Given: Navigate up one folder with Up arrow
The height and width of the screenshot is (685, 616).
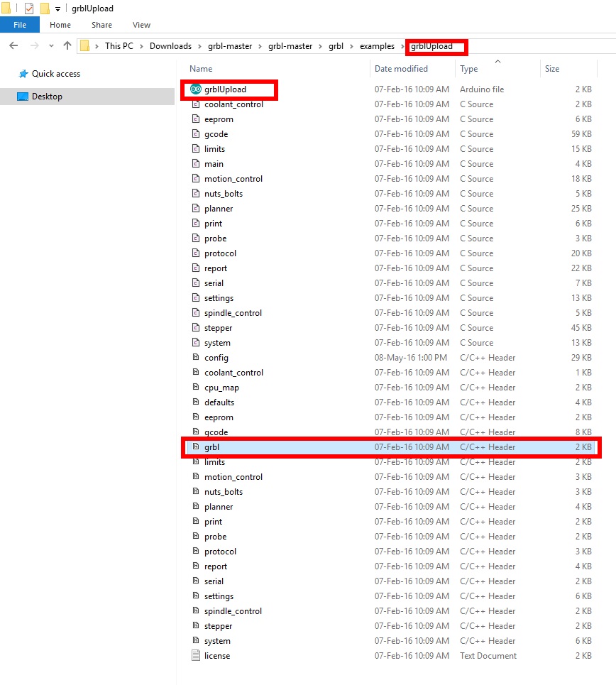Looking at the screenshot, I should coord(67,46).
